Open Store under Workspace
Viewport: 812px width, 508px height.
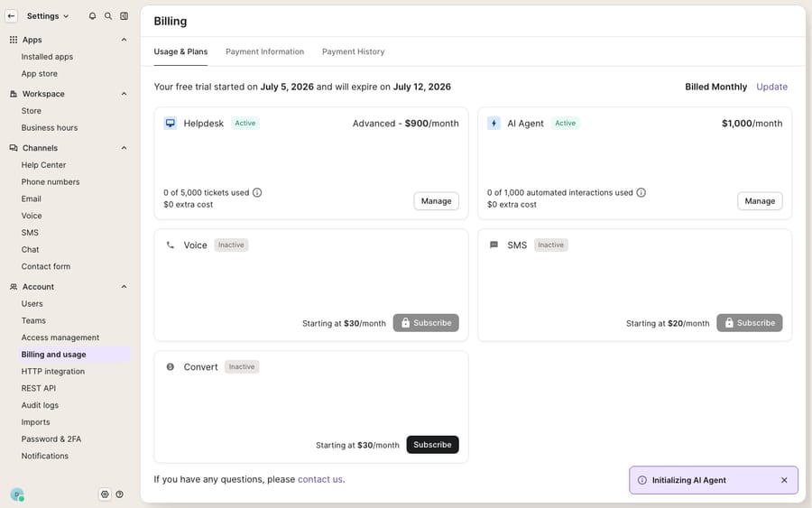pos(31,111)
